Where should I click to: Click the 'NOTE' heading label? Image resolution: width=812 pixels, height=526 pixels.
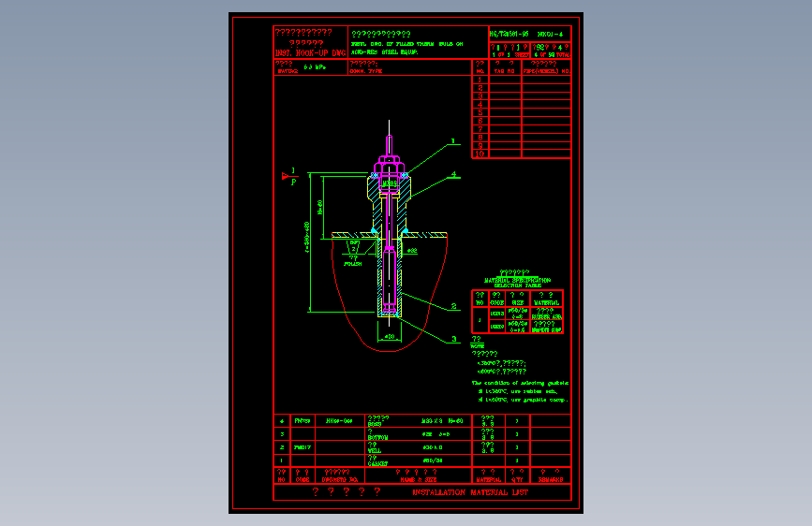pyautogui.click(x=477, y=346)
